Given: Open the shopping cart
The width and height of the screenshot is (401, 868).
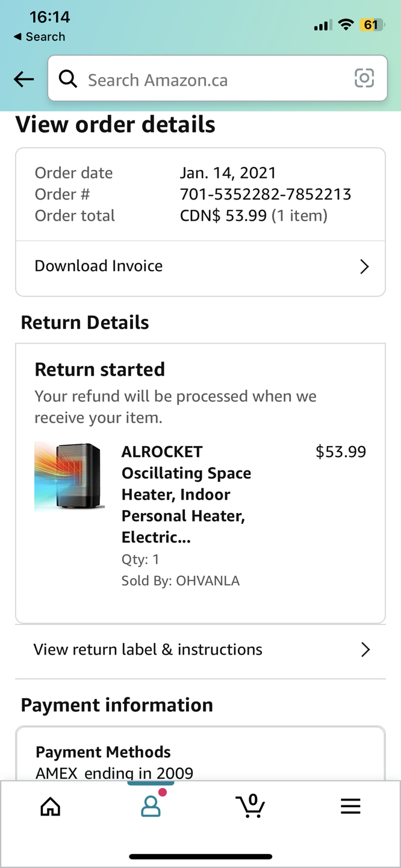Looking at the screenshot, I should (250, 806).
